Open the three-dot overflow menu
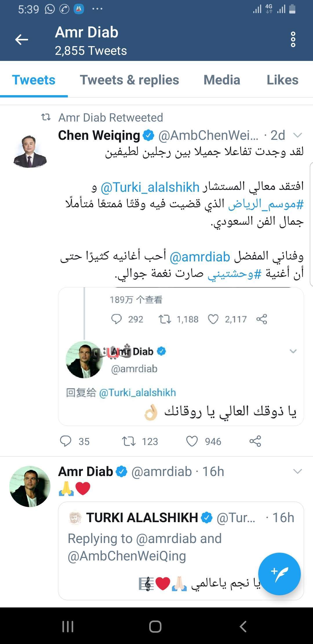Image resolution: width=313 pixels, height=644 pixels. coord(293,39)
